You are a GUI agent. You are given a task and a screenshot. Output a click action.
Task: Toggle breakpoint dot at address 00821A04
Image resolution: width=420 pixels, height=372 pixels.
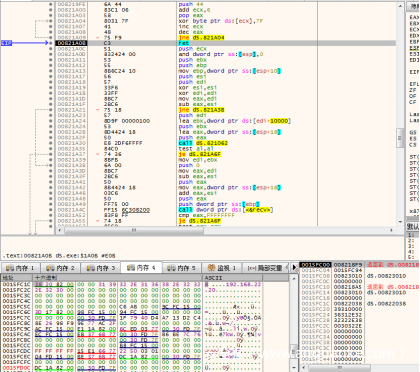point(51,21)
